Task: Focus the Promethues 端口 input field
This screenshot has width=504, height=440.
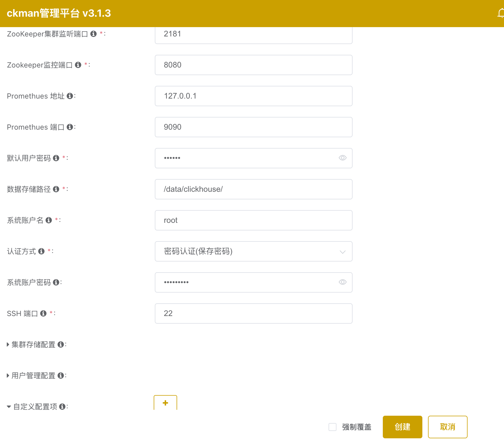Action: (x=253, y=127)
